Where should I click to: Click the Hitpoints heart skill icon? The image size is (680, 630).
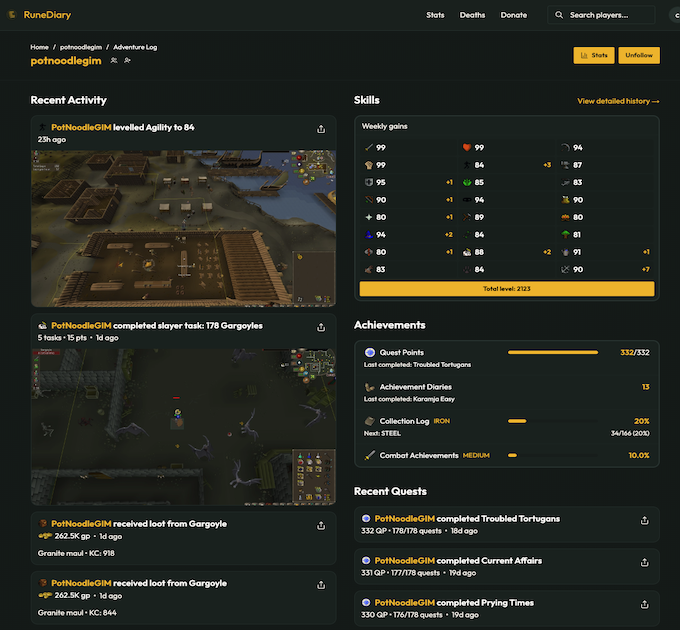click(x=466, y=148)
